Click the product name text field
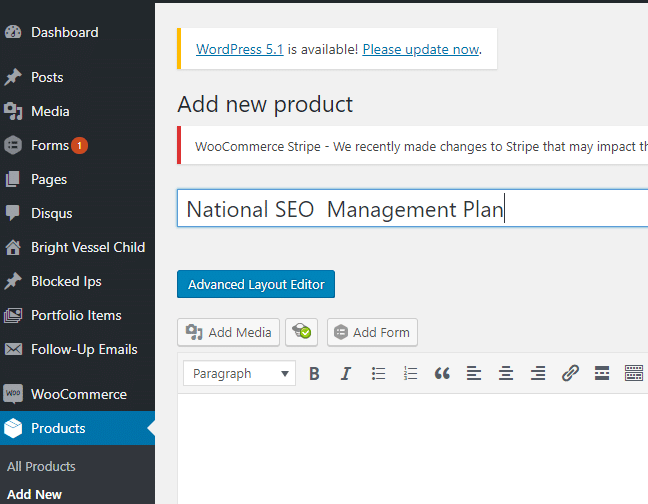This screenshot has width=648, height=504. tap(412, 209)
